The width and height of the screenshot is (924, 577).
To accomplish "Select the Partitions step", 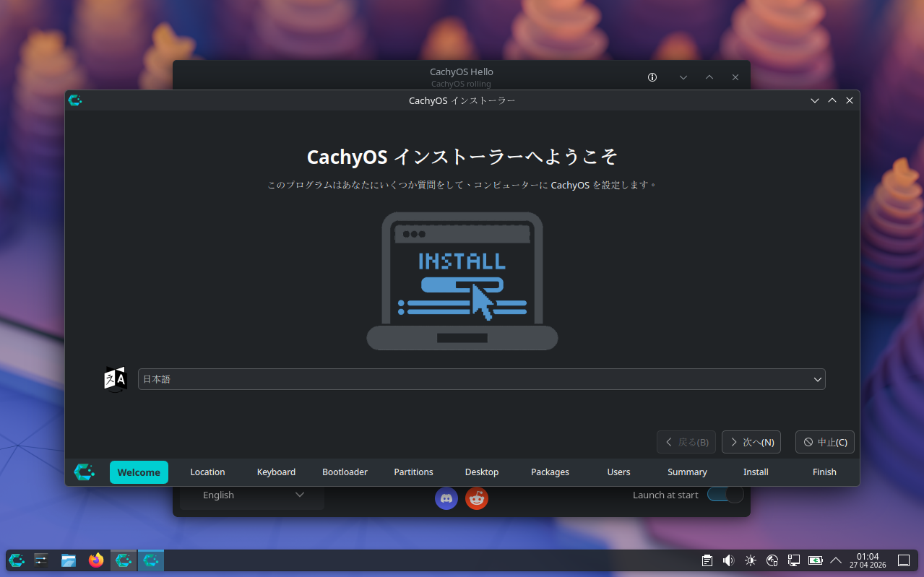I will [413, 472].
